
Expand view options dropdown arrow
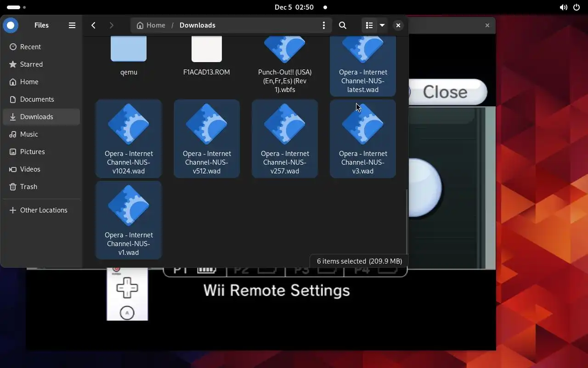click(382, 25)
